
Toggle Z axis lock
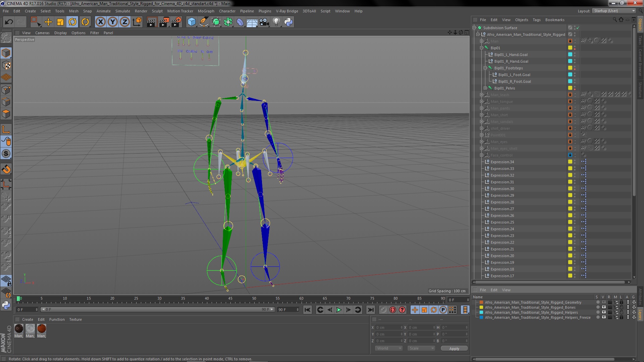tap(125, 22)
